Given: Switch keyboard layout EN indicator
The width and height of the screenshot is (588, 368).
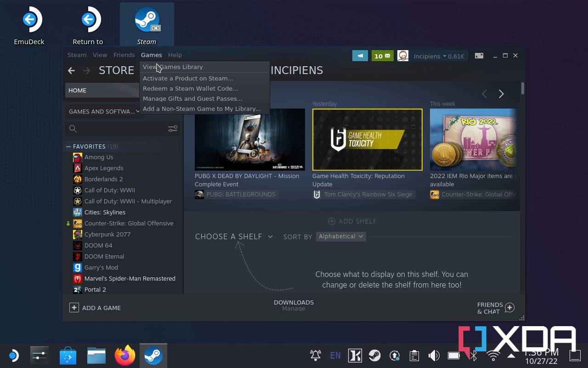Looking at the screenshot, I should tap(335, 356).
